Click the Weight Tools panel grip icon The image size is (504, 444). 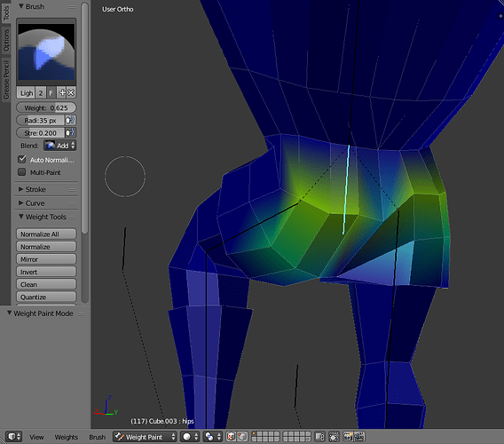[x=72, y=218]
